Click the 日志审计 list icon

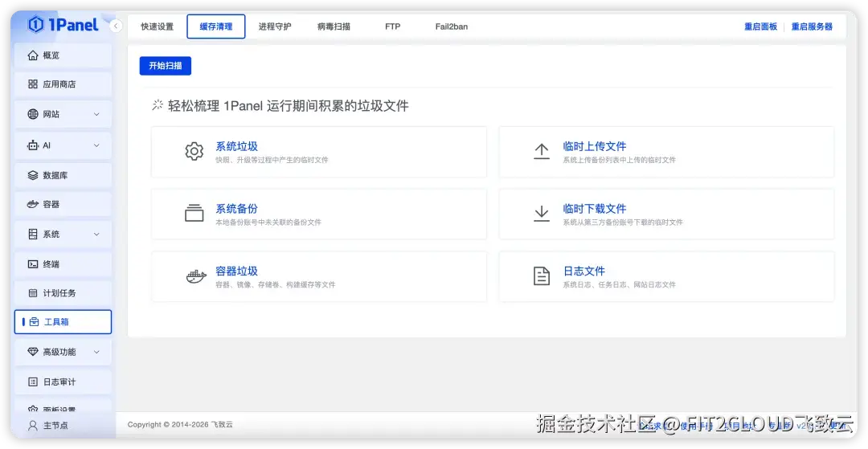coord(33,382)
